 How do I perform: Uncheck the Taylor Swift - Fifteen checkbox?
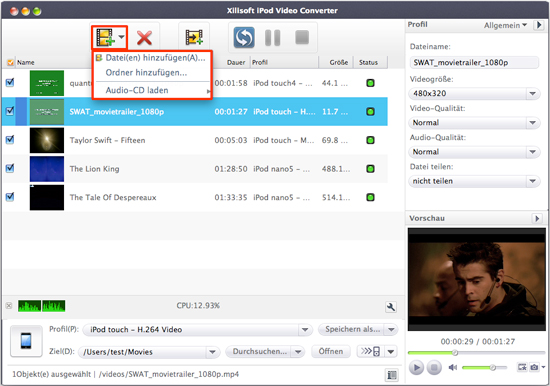[x=10, y=140]
